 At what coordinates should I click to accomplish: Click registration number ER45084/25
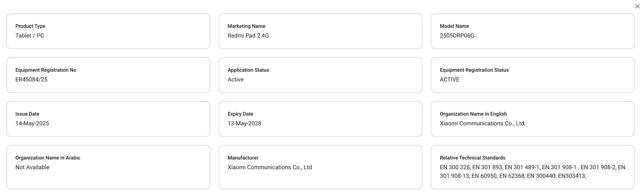click(32, 79)
